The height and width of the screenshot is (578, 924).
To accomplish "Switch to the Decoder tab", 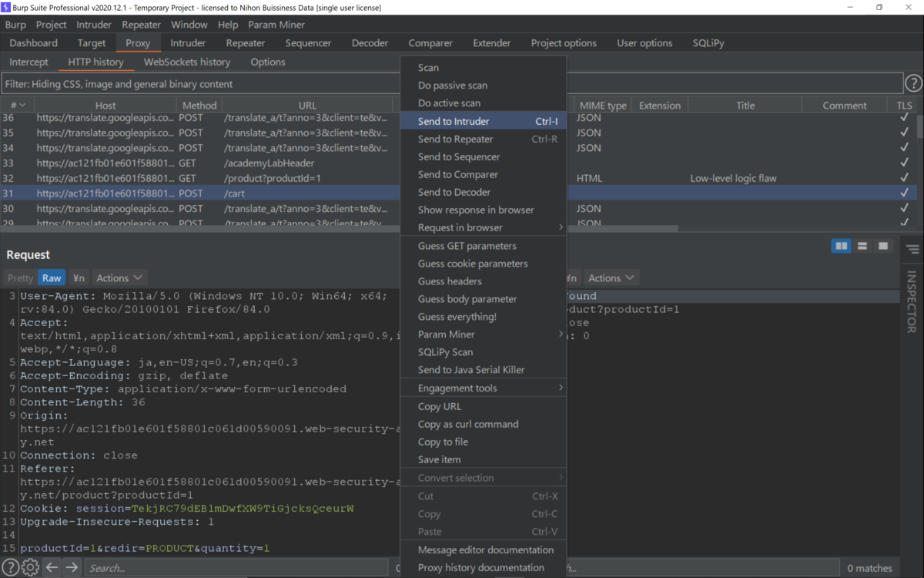I will pos(370,43).
